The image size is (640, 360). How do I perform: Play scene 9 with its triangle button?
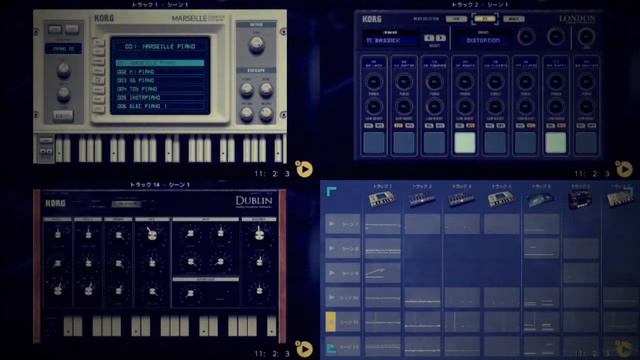pos(332,273)
